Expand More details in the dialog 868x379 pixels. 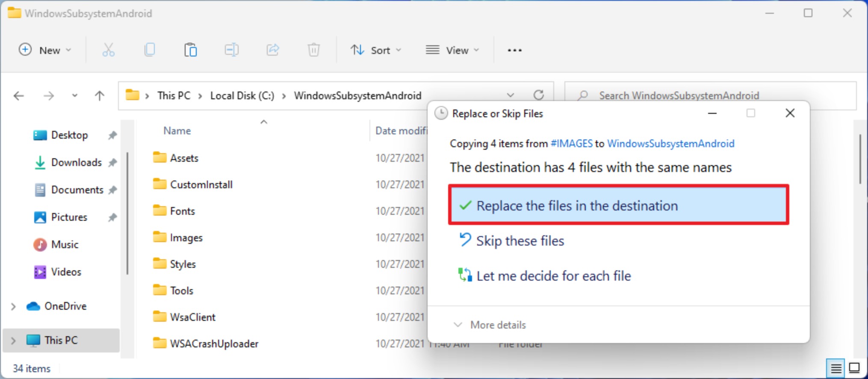point(490,325)
